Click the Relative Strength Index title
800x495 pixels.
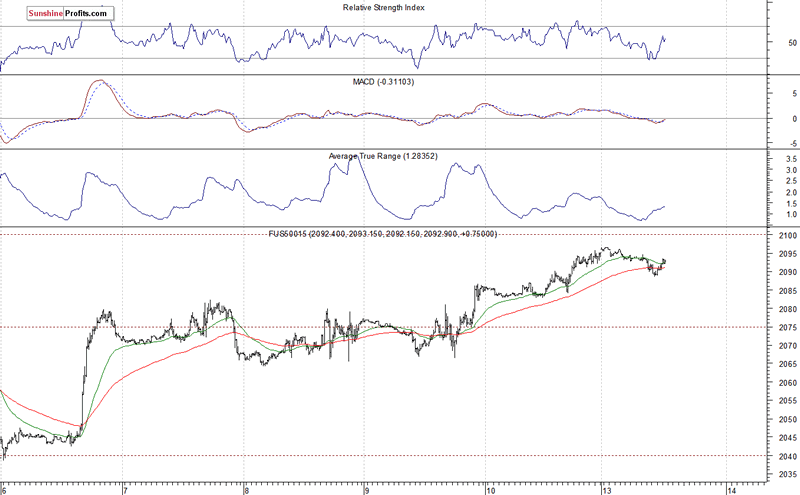[383, 8]
